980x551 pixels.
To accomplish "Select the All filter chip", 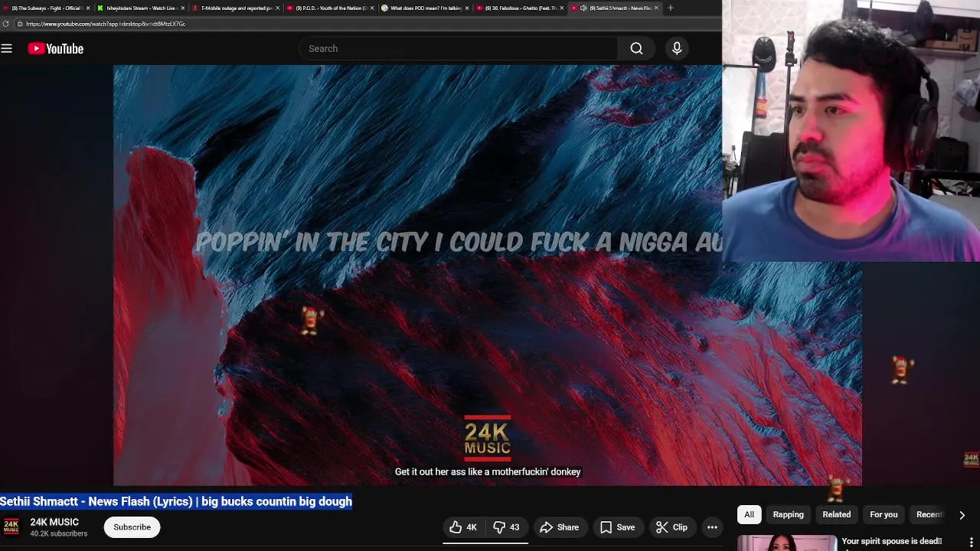I will (x=749, y=514).
